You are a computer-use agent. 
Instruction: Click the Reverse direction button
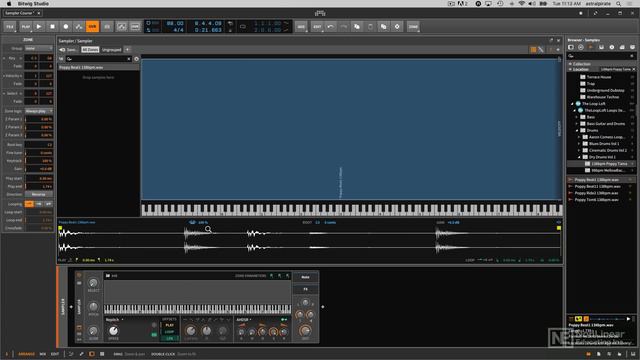point(39,194)
